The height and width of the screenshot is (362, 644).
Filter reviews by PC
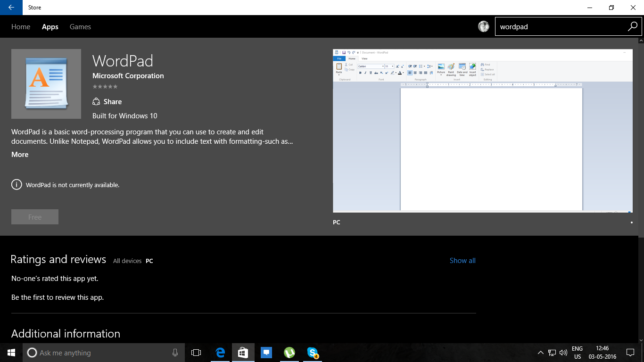click(x=149, y=261)
